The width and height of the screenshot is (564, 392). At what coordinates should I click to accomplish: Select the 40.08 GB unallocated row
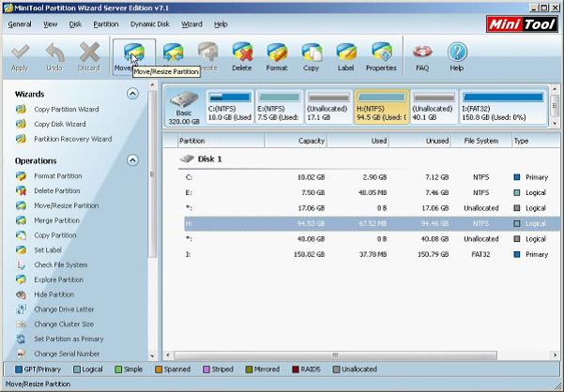click(372, 239)
